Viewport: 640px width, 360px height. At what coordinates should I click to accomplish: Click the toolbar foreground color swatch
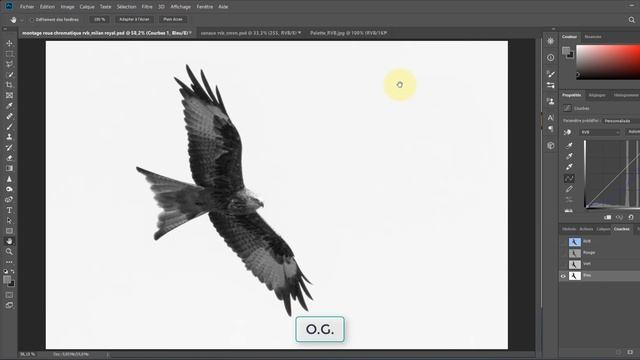coord(7,280)
